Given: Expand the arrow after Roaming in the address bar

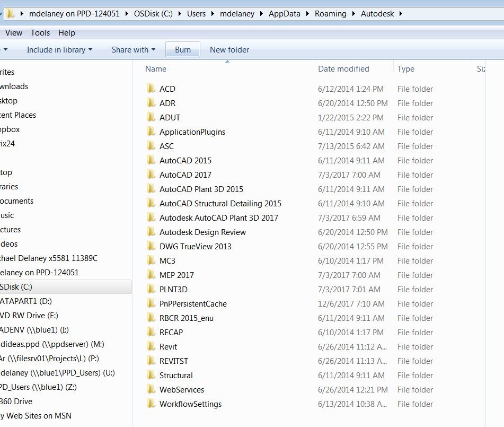Looking at the screenshot, I should [353, 13].
